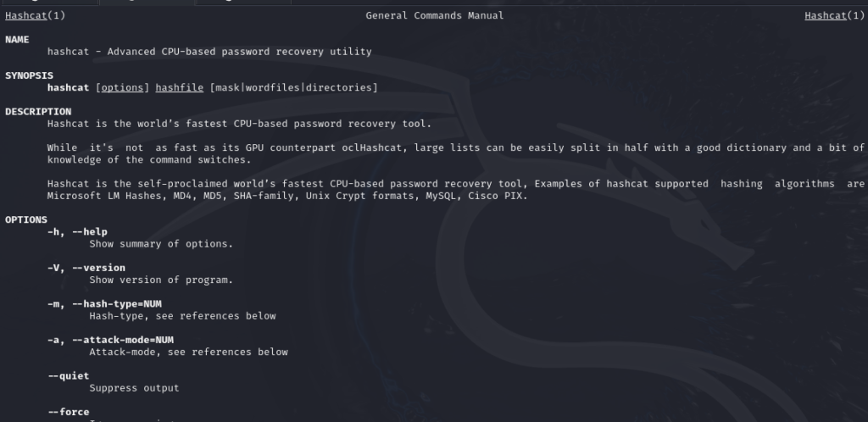868x422 pixels.
Task: Click the SYNOPSIS section heading
Action: [x=30, y=75]
